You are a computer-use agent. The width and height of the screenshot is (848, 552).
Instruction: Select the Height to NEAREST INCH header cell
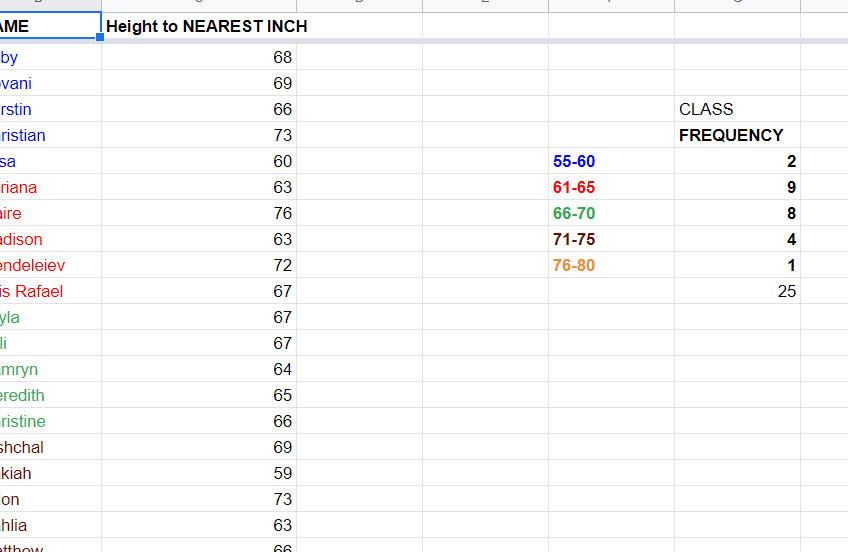(x=199, y=26)
